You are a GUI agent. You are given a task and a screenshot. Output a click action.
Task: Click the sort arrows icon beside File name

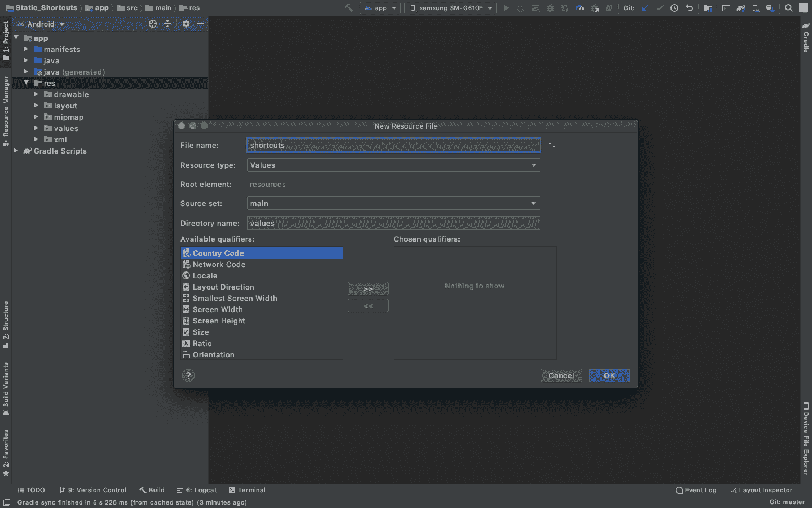[x=552, y=145]
